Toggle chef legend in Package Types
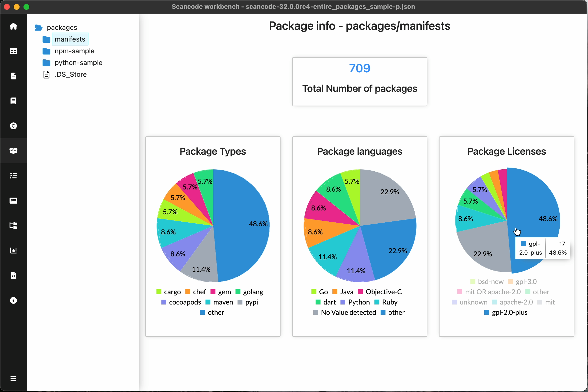The width and height of the screenshot is (588, 392). (195, 292)
